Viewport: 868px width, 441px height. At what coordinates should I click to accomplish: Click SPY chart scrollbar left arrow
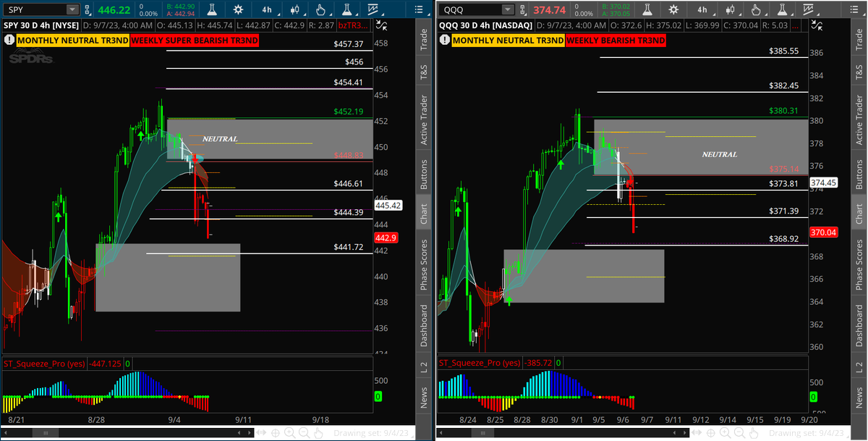[x=7, y=433]
